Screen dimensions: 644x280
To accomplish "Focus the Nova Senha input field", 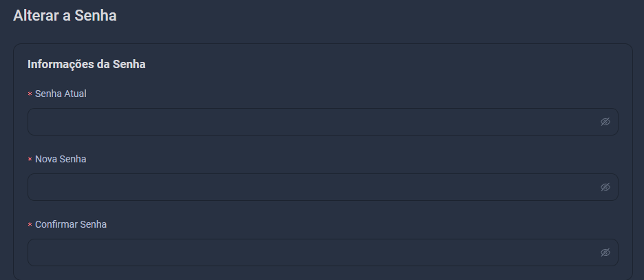I will tap(323, 187).
